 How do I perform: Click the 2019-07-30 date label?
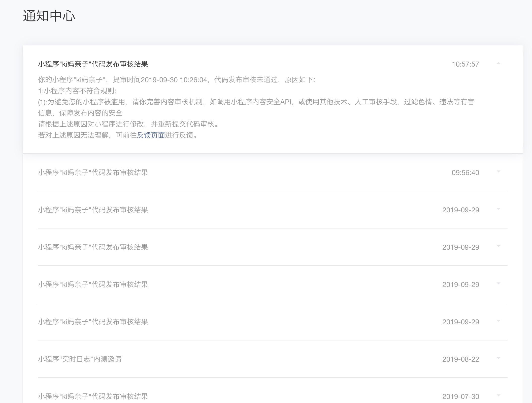click(460, 397)
